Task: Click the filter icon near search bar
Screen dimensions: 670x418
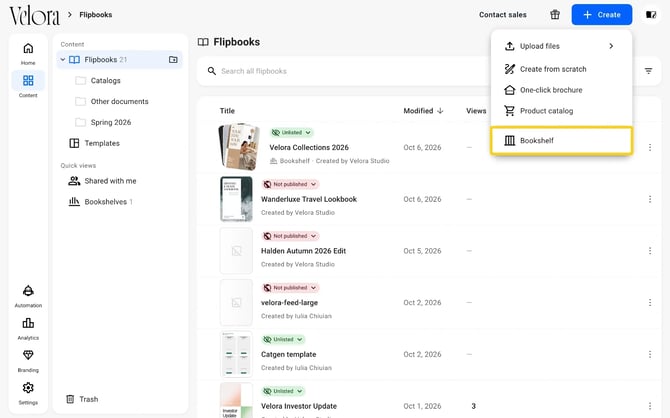Action: point(648,71)
